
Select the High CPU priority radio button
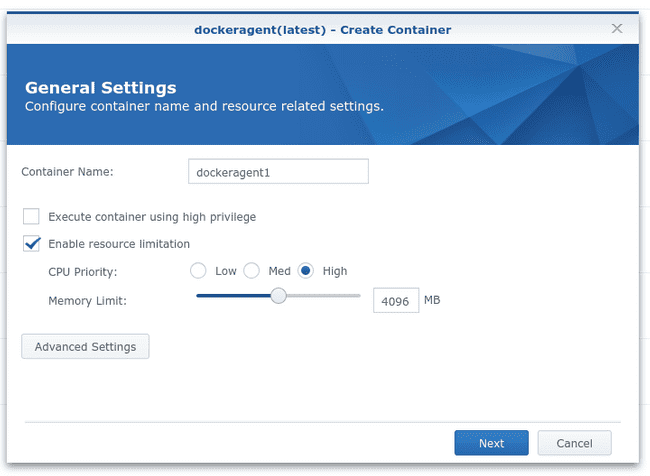tap(306, 271)
